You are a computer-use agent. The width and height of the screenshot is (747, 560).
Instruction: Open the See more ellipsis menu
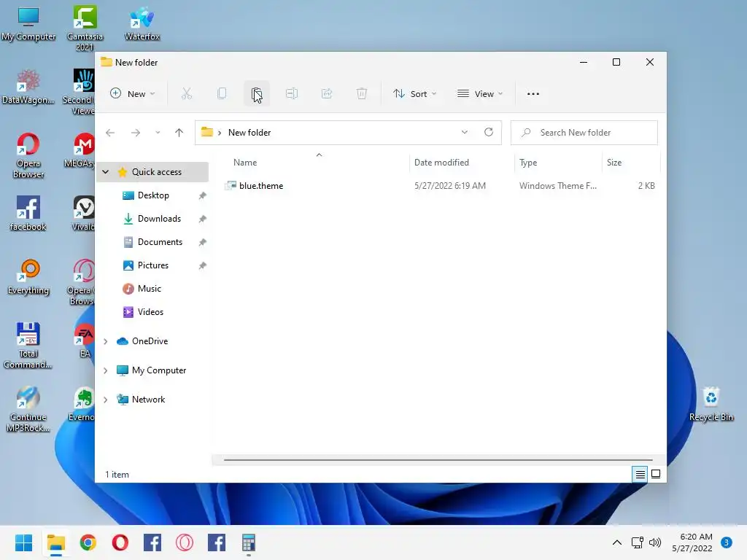point(533,94)
